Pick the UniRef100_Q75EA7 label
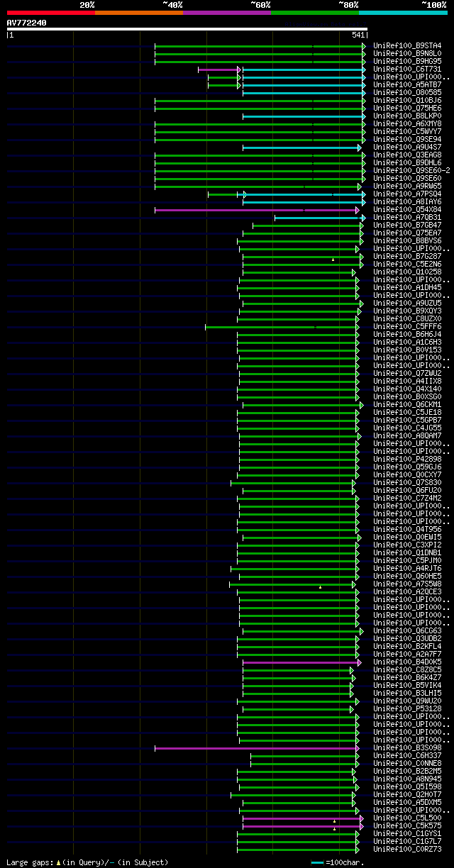The width and height of the screenshot is (454, 868). point(407,233)
